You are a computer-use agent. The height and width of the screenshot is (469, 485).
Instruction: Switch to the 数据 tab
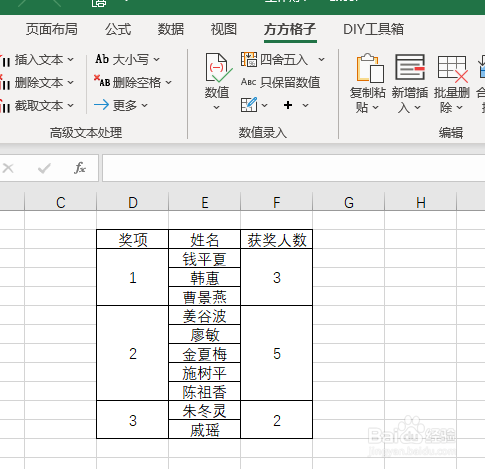(x=171, y=29)
